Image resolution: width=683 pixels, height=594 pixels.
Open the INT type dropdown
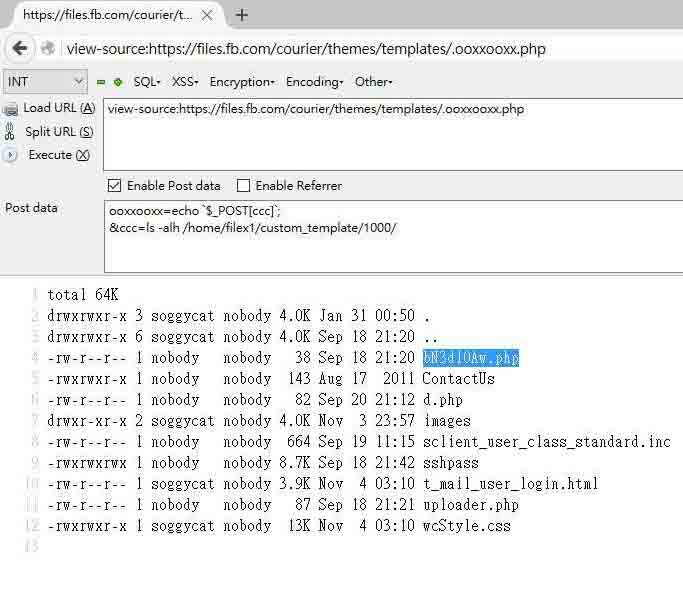[46, 82]
